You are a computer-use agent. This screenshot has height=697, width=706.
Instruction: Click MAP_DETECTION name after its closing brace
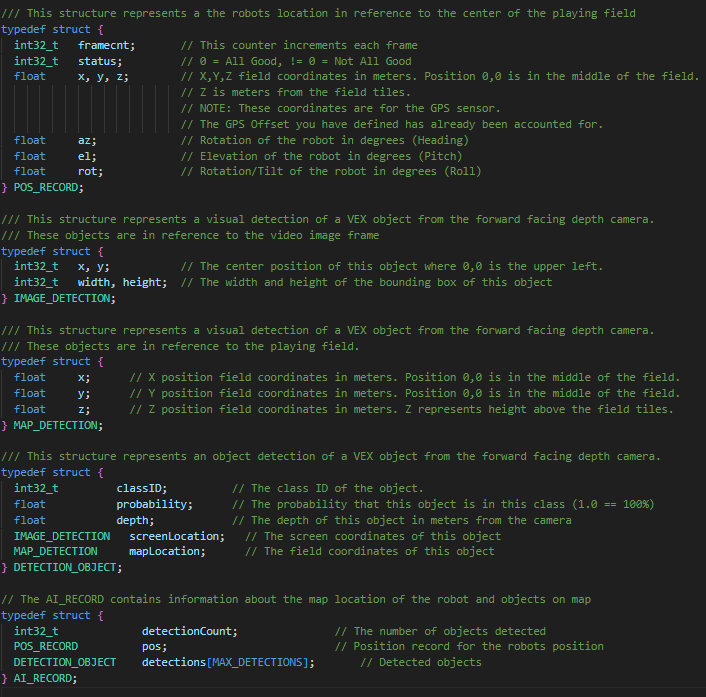(x=57, y=425)
